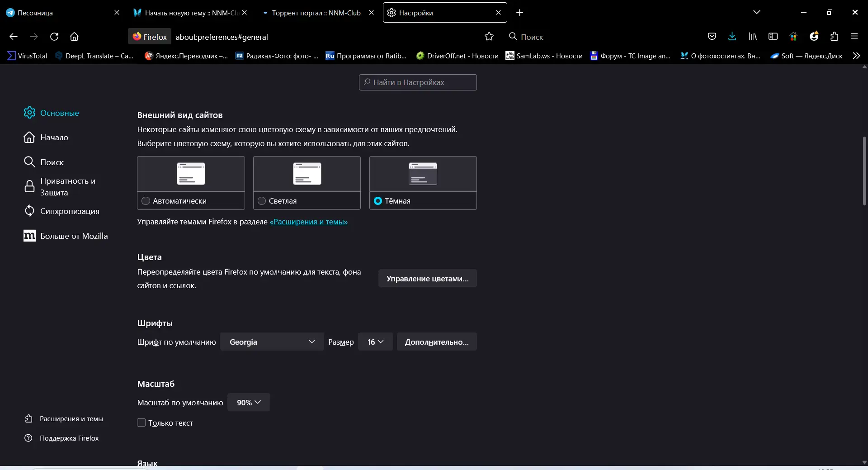Show more bookmarks chevron
The width and height of the screenshot is (868, 470).
[x=856, y=56]
